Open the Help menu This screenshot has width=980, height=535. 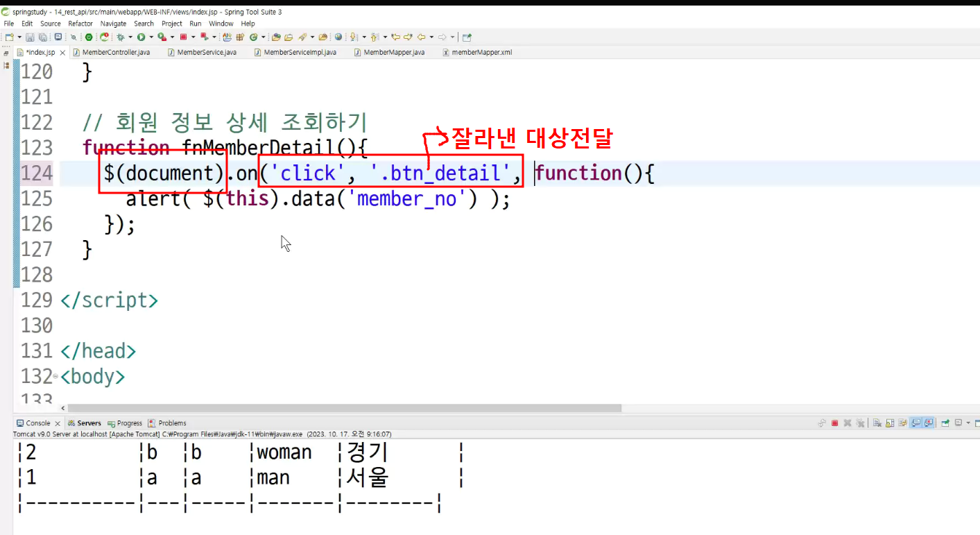coord(248,24)
